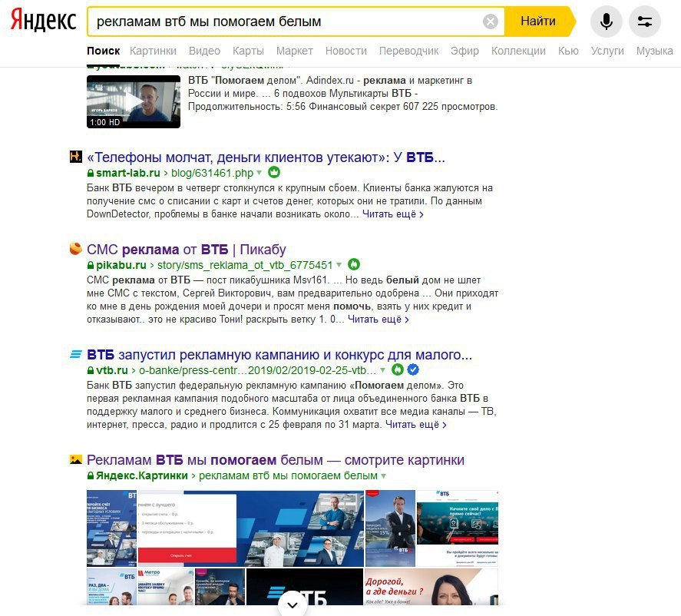This screenshot has height=616, width=681.
Task: Open the «Раз, два – и вы дома» image
Action: [x=111, y=587]
